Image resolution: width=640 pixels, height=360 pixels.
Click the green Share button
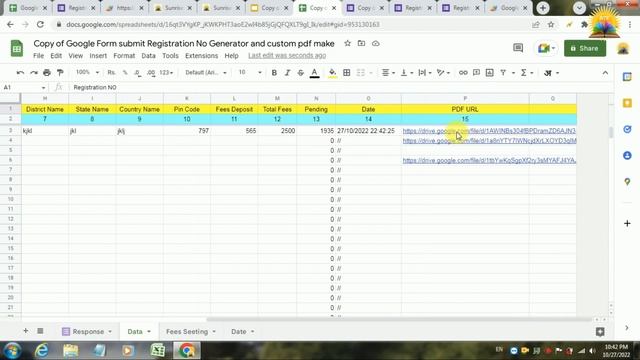pyautogui.click(x=584, y=48)
